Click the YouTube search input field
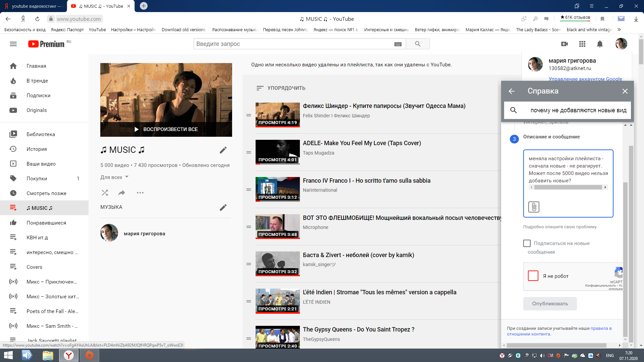The width and height of the screenshot is (644, 362). pyautogui.click(x=294, y=44)
